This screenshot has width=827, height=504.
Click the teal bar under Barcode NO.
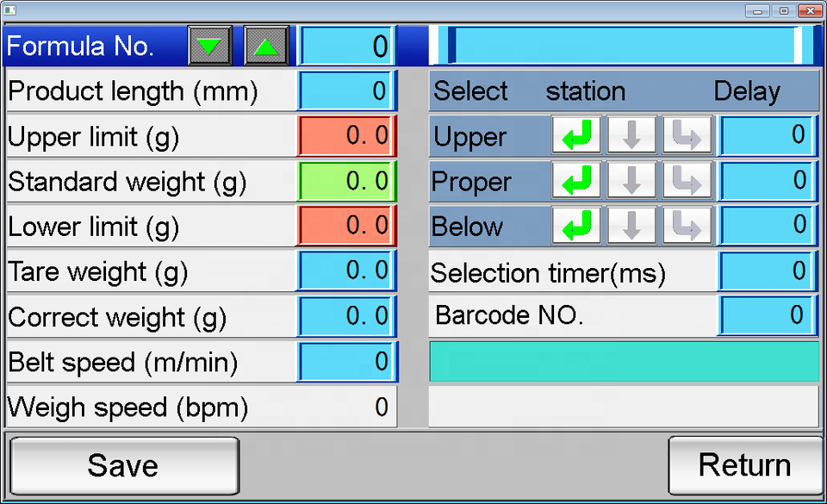tap(624, 362)
